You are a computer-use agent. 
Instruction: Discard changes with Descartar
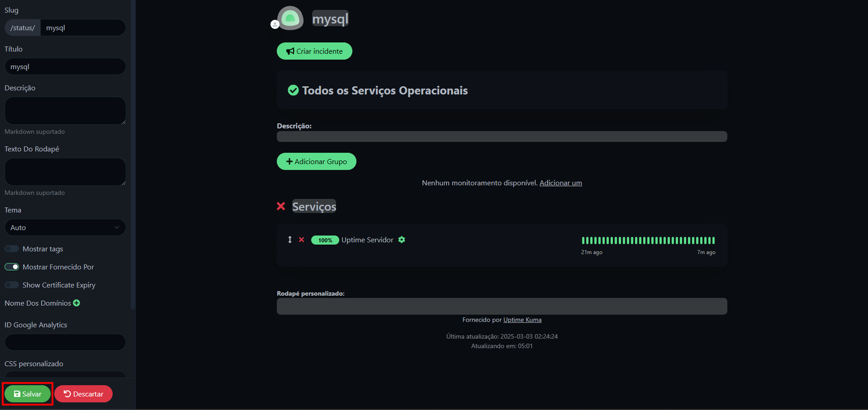tap(84, 394)
